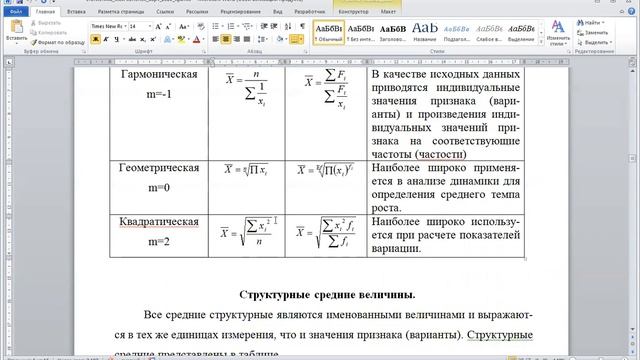Screen dimensions: 640x360
Task: Open text effects icon in Font group
Action: coord(167,39)
